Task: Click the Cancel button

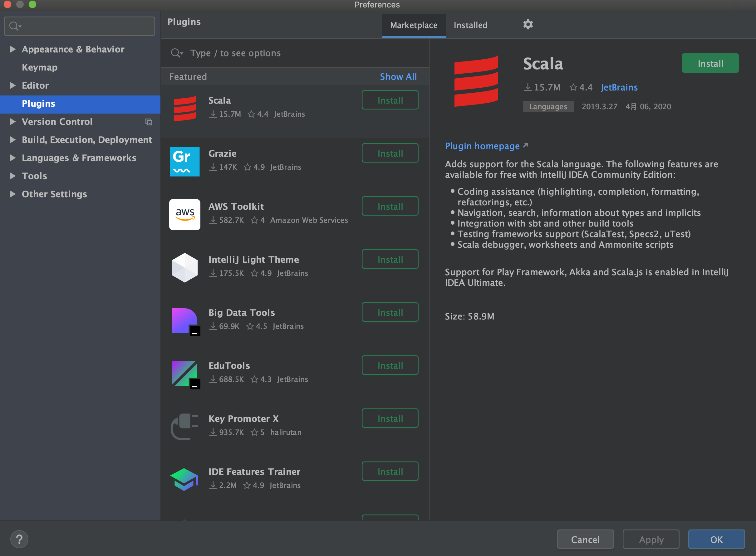Action: (585, 539)
